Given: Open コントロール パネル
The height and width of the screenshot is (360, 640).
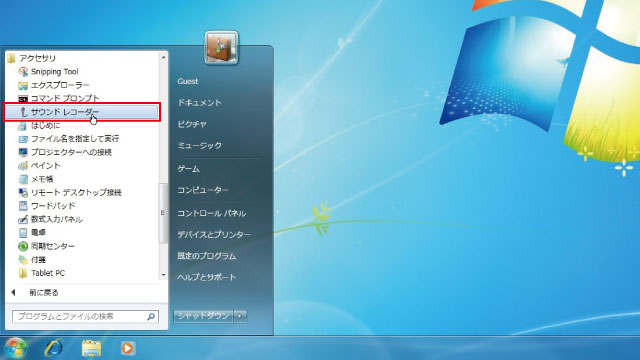Looking at the screenshot, I should 211,213.
